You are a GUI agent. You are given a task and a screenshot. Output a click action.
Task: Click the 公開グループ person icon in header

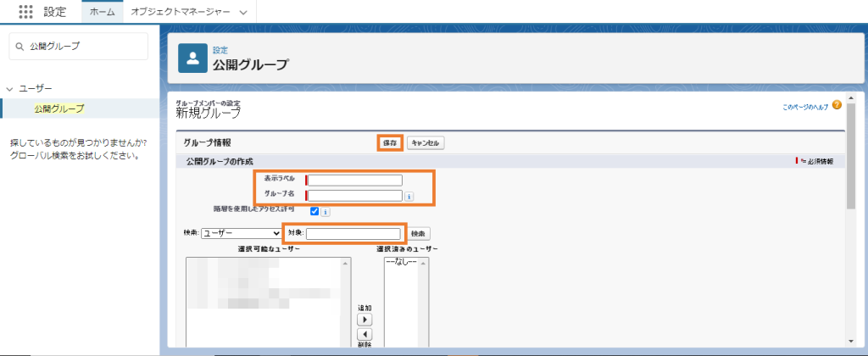click(x=192, y=58)
